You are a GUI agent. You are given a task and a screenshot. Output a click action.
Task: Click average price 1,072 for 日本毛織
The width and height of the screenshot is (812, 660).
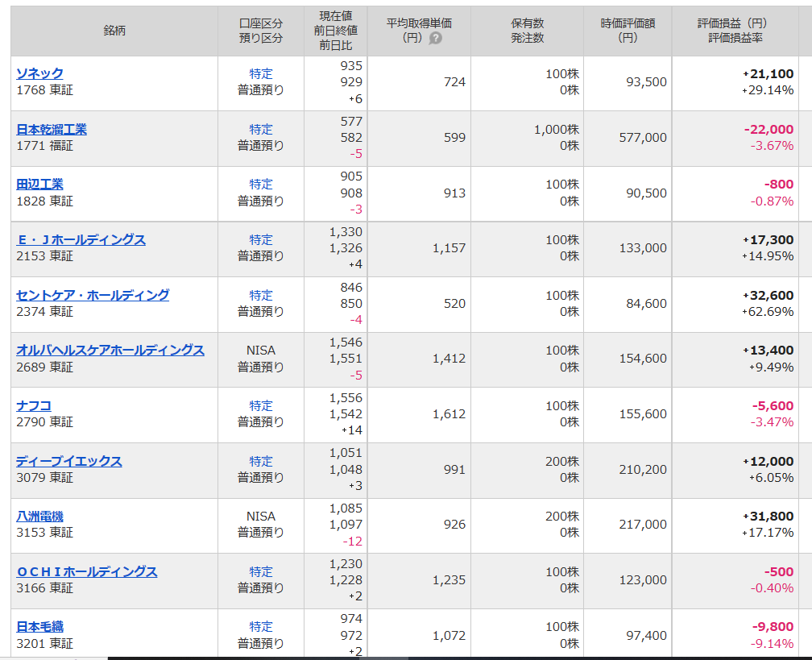pos(449,635)
